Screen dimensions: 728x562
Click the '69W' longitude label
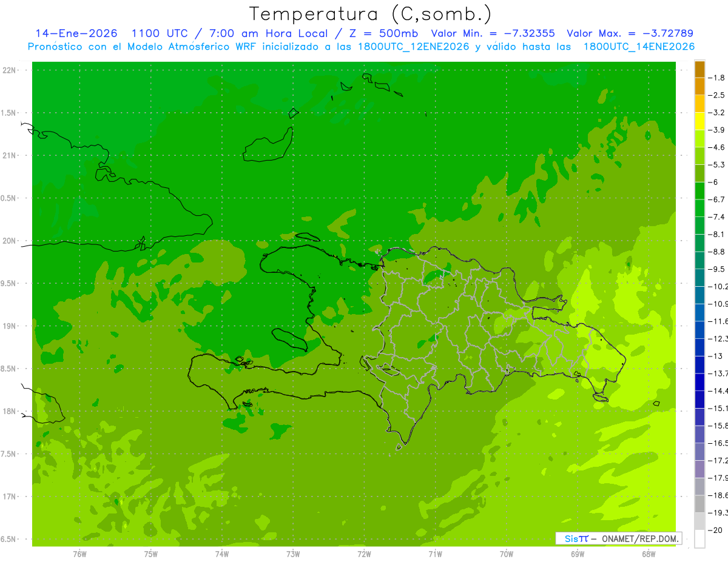(x=578, y=554)
